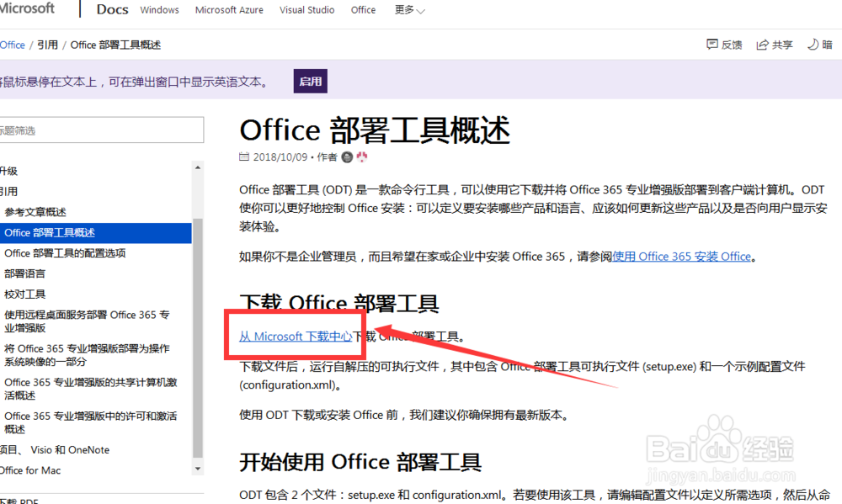842x504 pixels.
Task: Expand the 更多 dropdown menu
Action: click(x=410, y=10)
